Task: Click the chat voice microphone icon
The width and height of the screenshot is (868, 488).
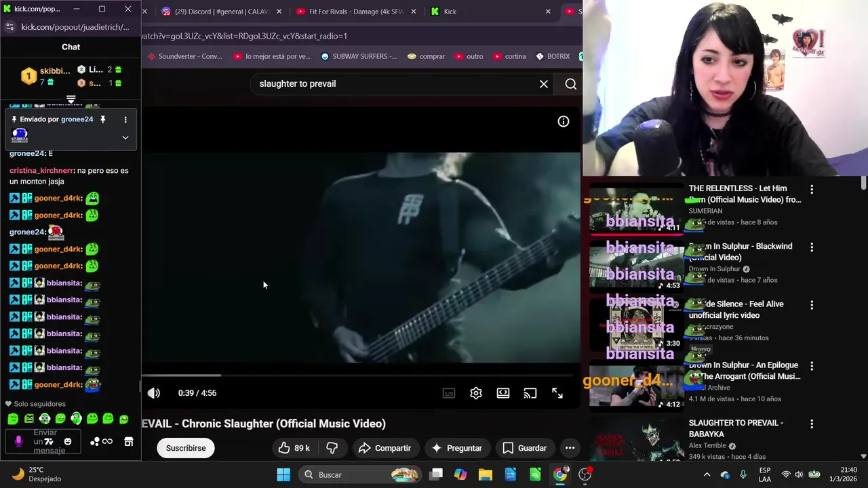Action: tap(18, 441)
